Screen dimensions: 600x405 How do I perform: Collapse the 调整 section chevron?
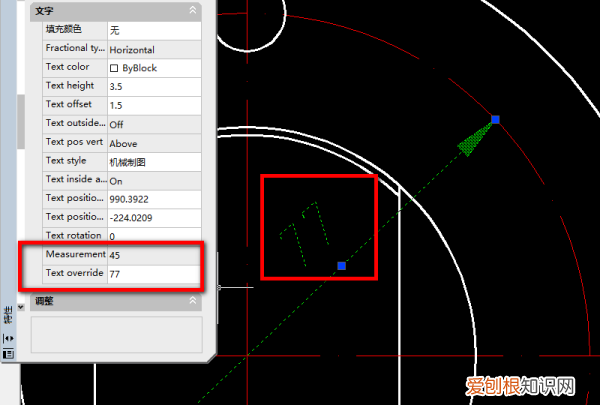(x=192, y=300)
